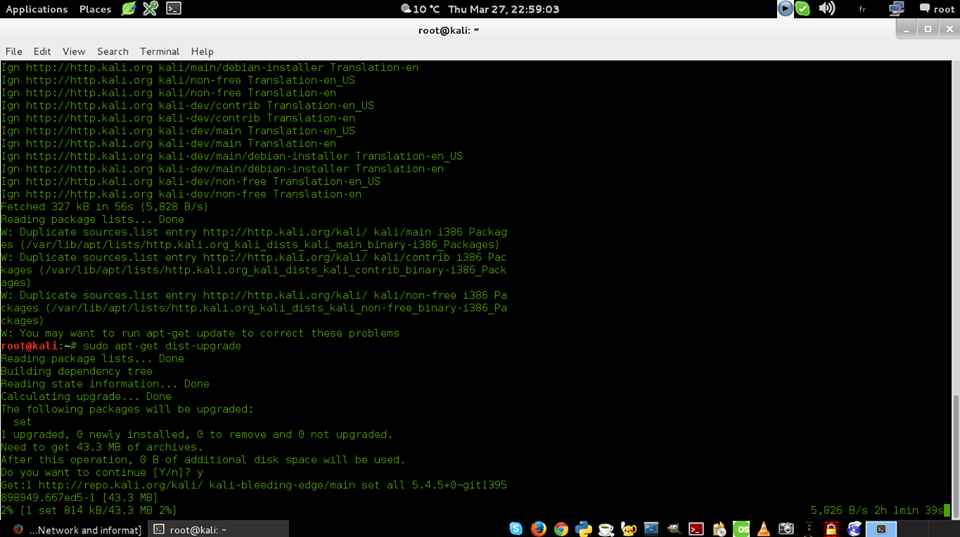
Task: Open the Skype icon in the bottom panel
Action: tap(516, 528)
